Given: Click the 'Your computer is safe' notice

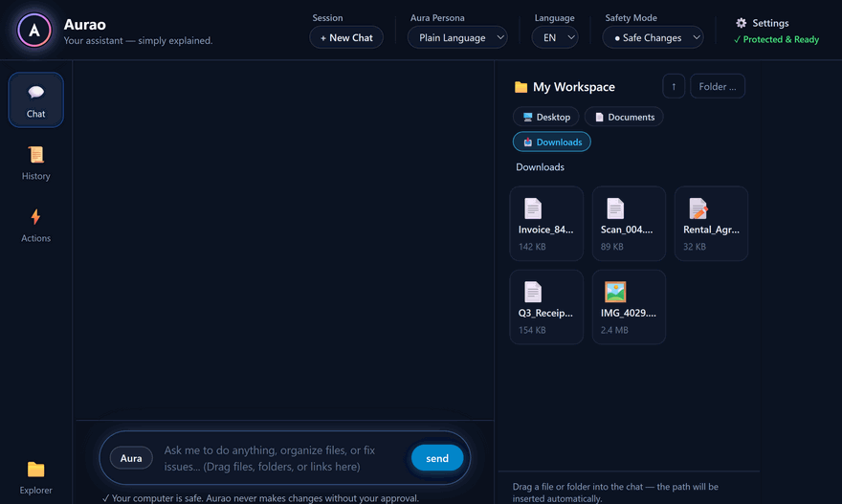Looking at the screenshot, I should pyautogui.click(x=260, y=498).
